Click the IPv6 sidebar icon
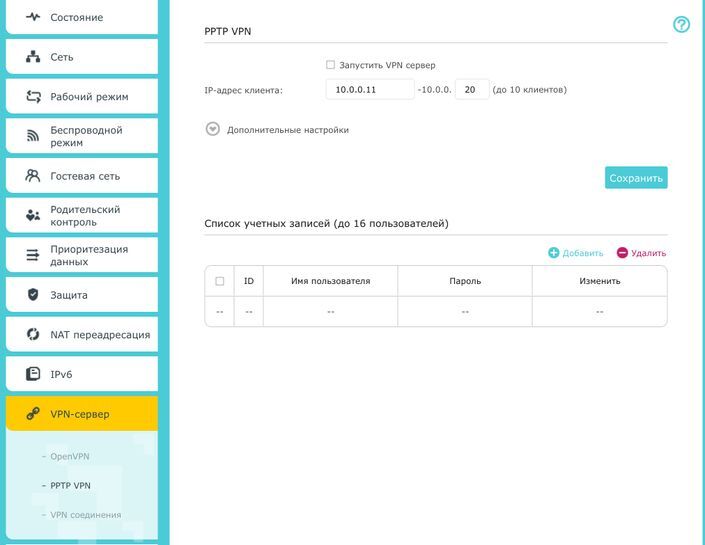The width and height of the screenshot is (705, 545). tap(33, 374)
